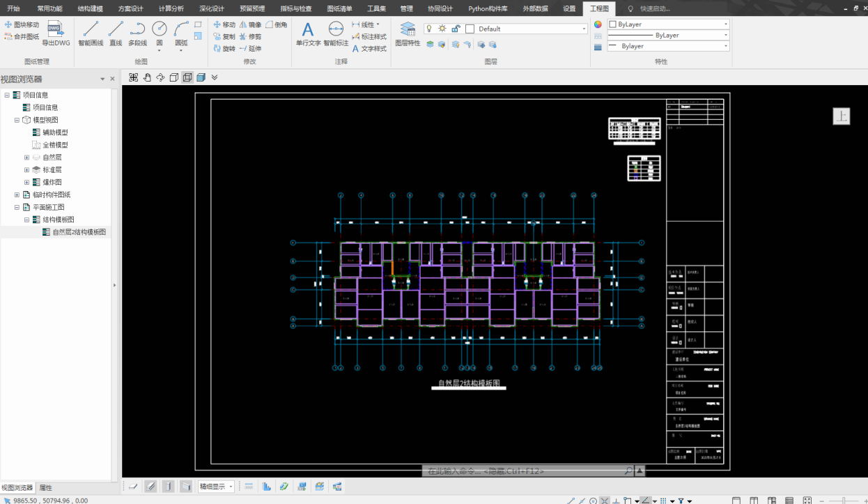Click the 镜像 mirror tool
The image size is (868, 504).
click(251, 24)
